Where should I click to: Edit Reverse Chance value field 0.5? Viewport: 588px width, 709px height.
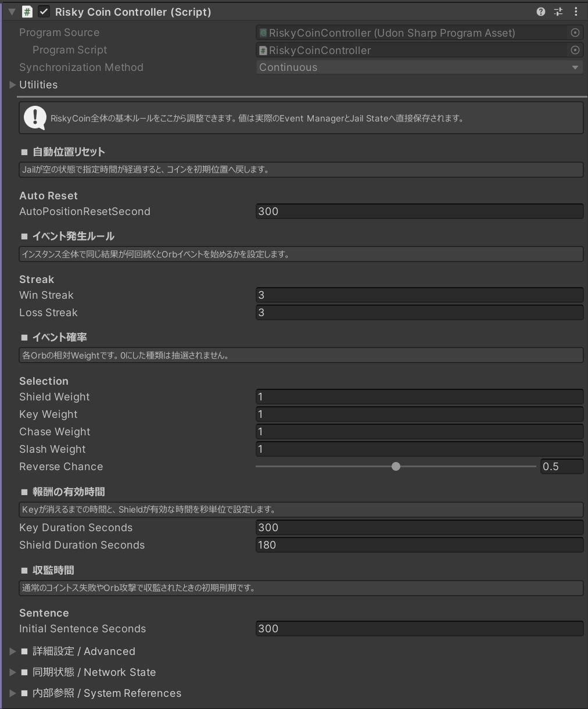(x=561, y=467)
